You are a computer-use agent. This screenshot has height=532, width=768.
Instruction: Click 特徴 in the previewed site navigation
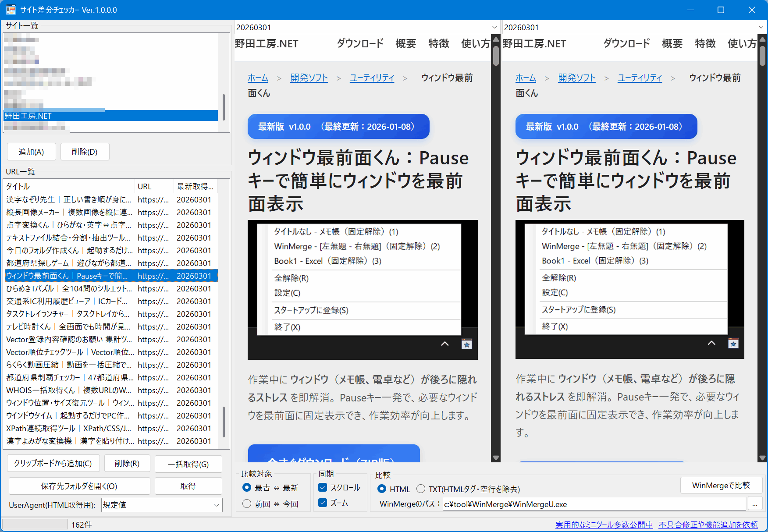(438, 43)
